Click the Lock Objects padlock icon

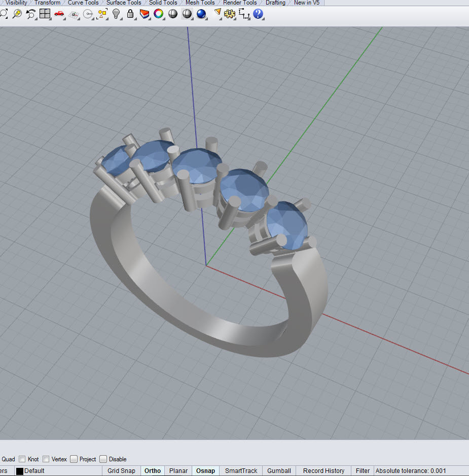(x=130, y=14)
